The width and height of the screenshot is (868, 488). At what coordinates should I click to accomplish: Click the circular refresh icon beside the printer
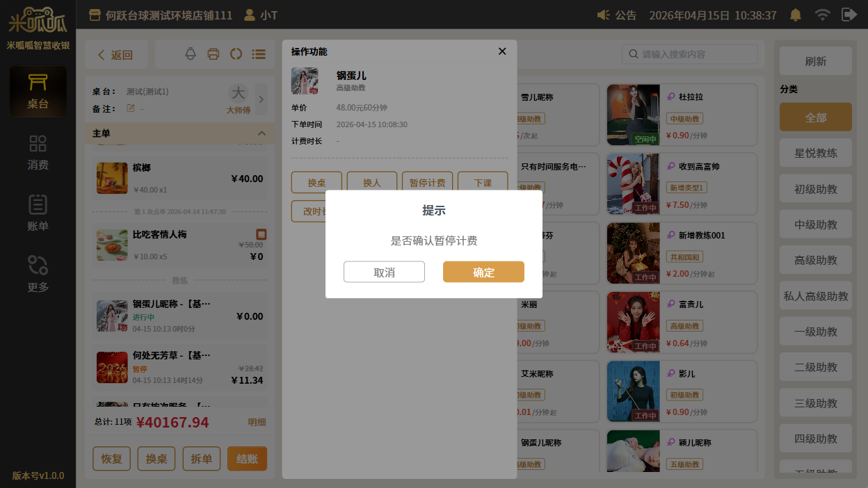click(x=236, y=54)
